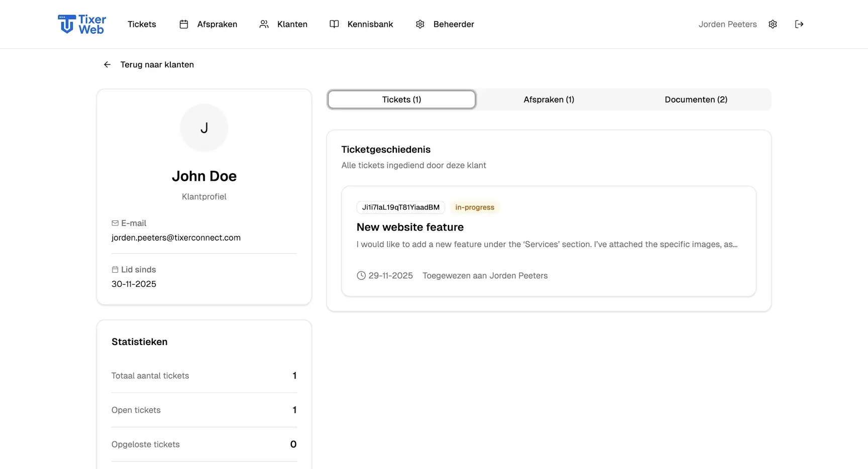Click the back arrow next to Terug naar klanten
The width and height of the screenshot is (868, 469).
(107, 64)
